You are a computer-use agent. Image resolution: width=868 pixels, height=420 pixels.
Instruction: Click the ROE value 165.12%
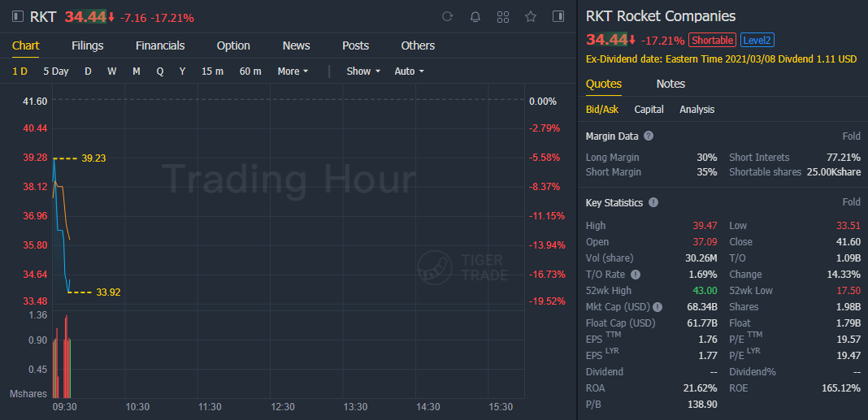841,388
